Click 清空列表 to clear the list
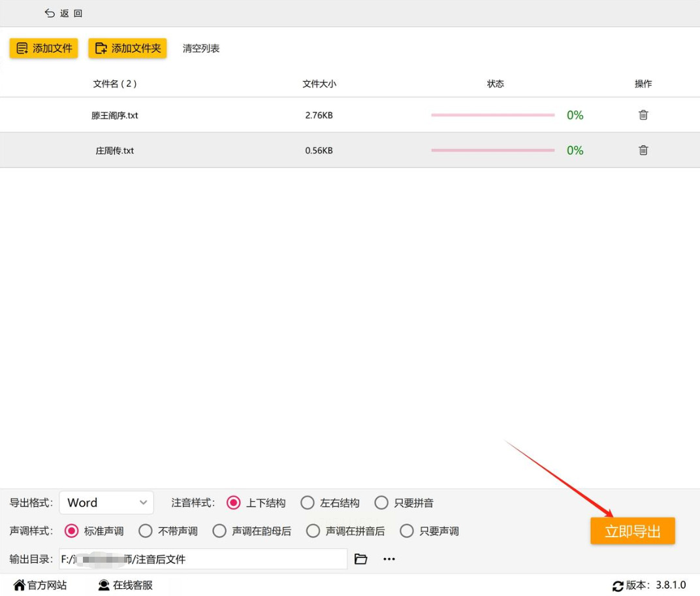This screenshot has width=700, height=596. (201, 48)
